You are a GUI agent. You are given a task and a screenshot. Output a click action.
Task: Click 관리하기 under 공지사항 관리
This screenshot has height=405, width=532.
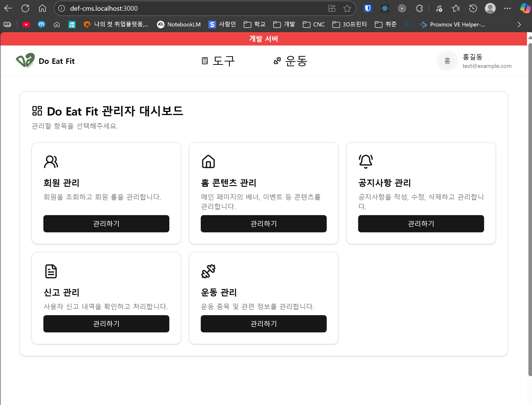coord(421,223)
